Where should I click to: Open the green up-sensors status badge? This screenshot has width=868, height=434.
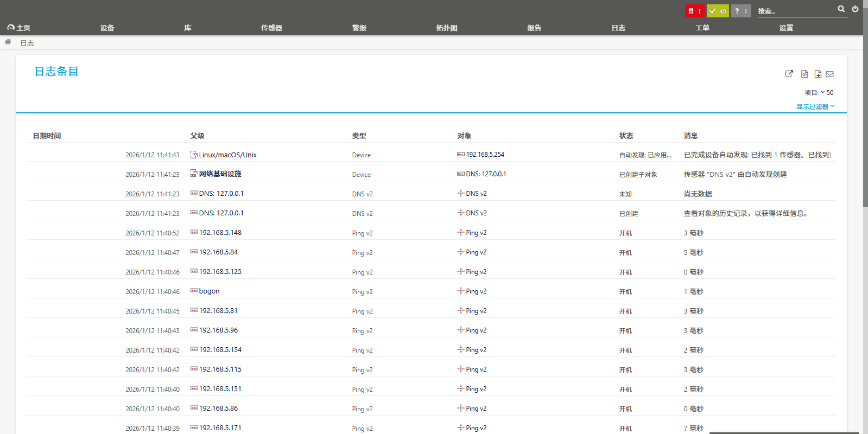(x=718, y=11)
